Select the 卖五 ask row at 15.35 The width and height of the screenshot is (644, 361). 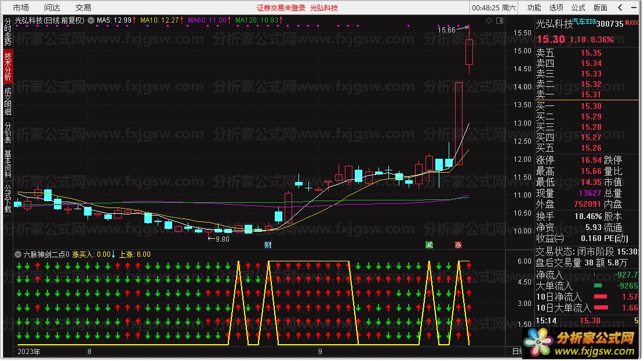[587, 53]
